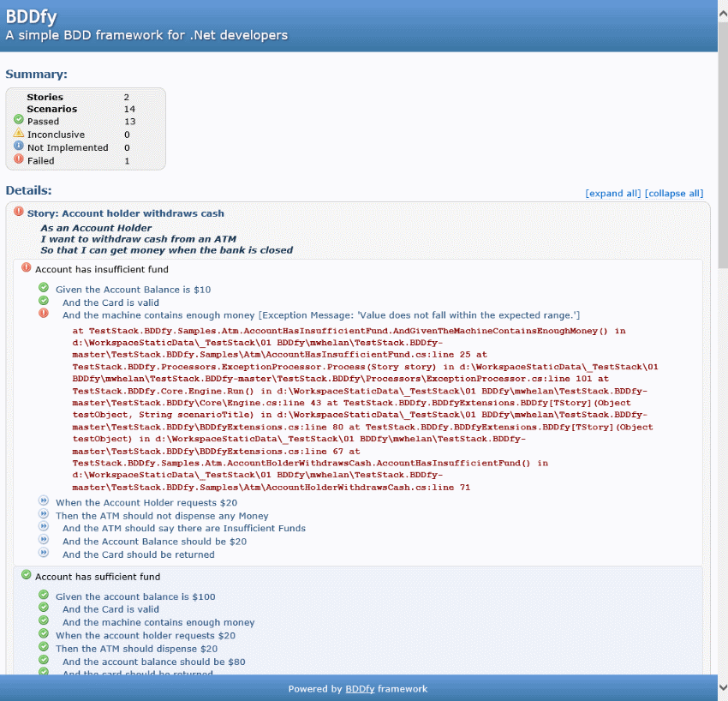Select step 'Then the ATM should dispense $20'
The height and width of the screenshot is (701, 728).
pos(136,649)
